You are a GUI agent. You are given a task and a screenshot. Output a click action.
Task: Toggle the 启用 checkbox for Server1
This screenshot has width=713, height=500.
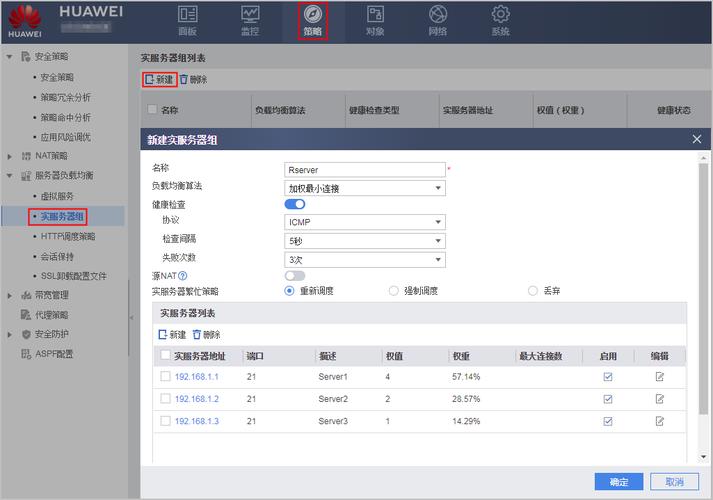coord(608,377)
